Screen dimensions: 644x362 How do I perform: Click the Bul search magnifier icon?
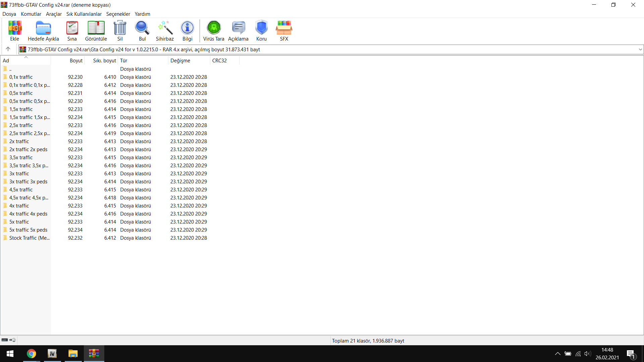tap(142, 28)
